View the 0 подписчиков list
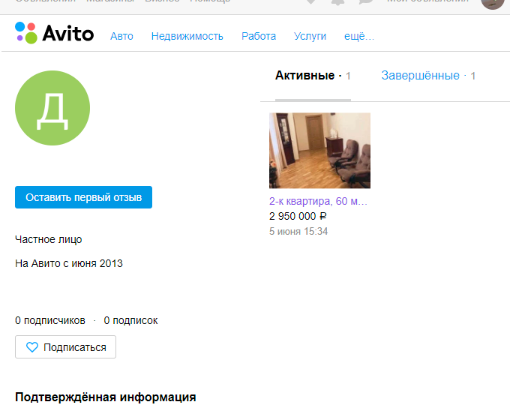 click(50, 320)
